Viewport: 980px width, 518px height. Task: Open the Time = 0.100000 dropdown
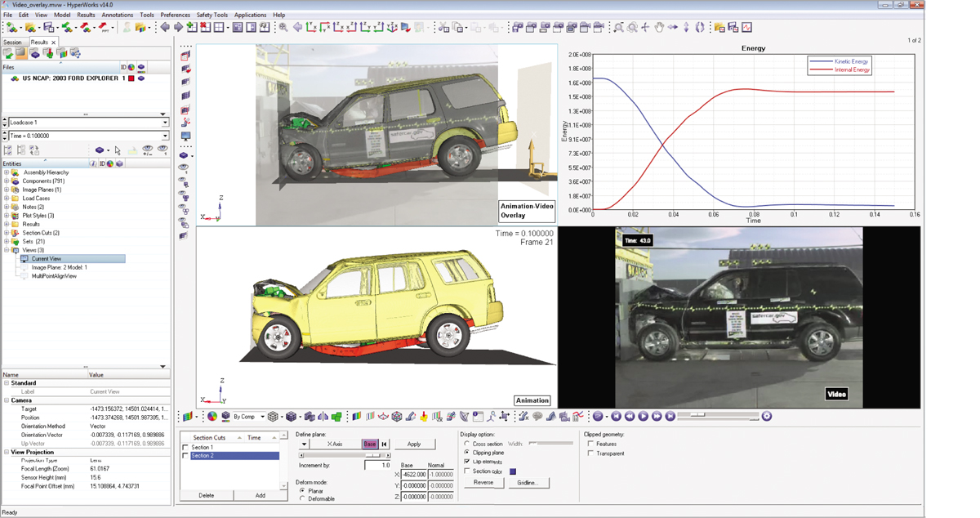[x=165, y=136]
